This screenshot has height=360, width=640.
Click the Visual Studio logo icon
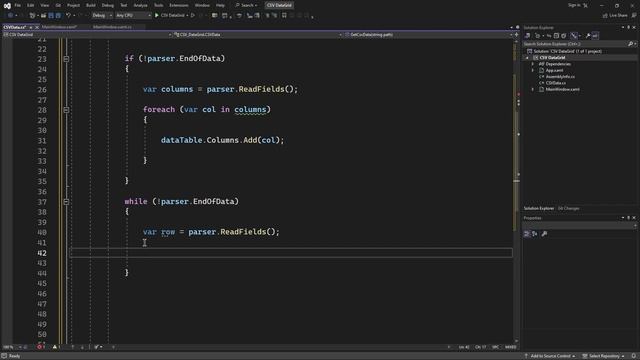pyautogui.click(x=7, y=5)
